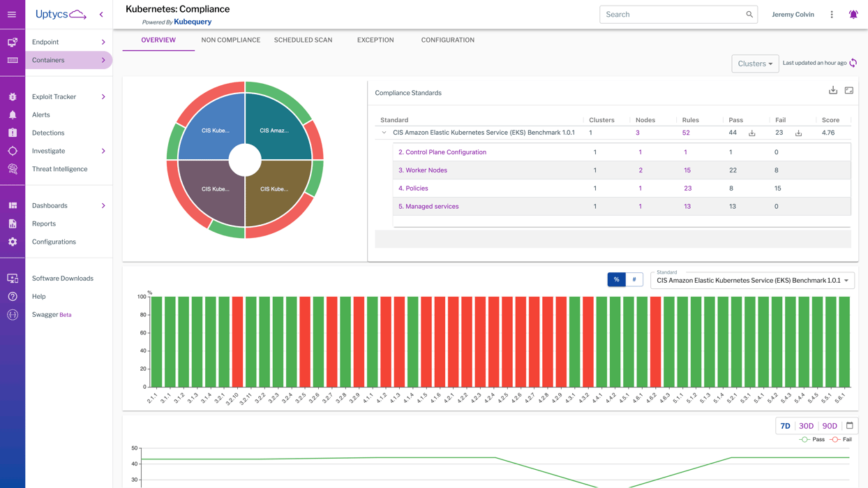Select the 30D time range
The image size is (868, 488).
point(806,426)
